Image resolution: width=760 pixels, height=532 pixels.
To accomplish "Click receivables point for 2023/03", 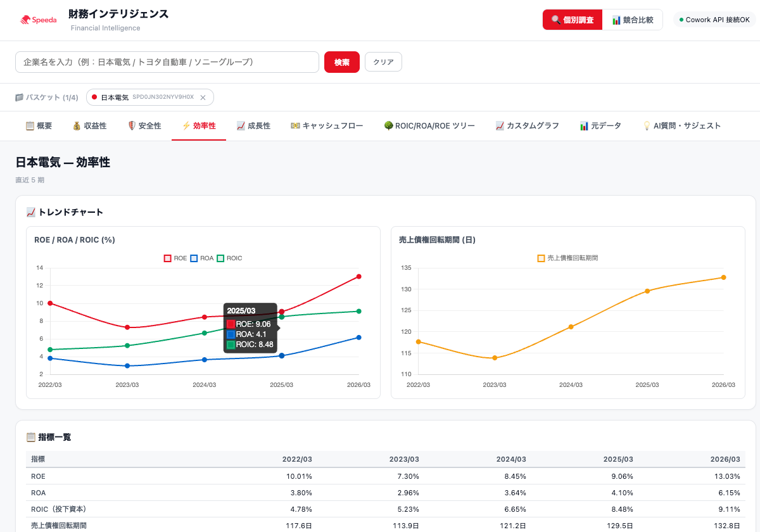I will (495, 358).
